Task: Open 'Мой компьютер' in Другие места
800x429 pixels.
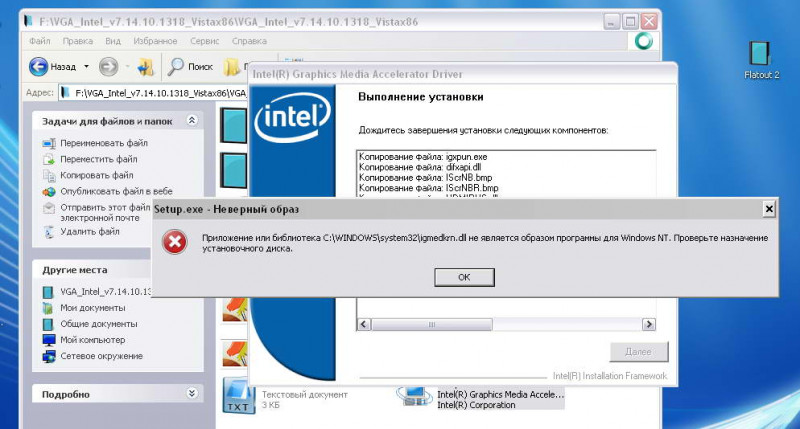Action: pos(92,340)
